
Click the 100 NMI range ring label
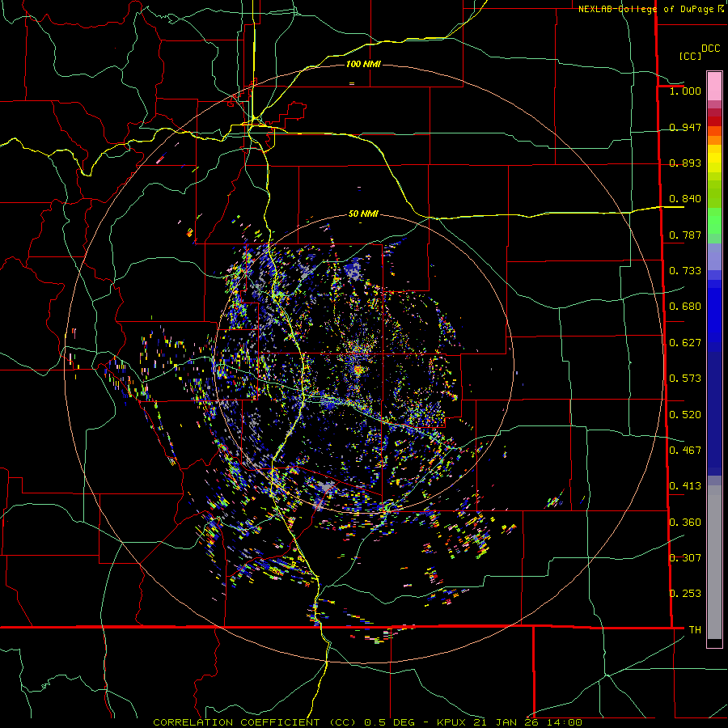[363, 64]
